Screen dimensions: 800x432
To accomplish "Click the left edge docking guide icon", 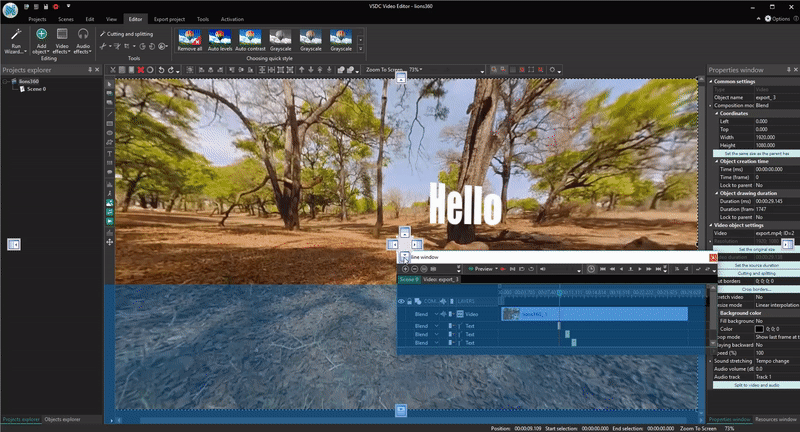I will coord(14,245).
